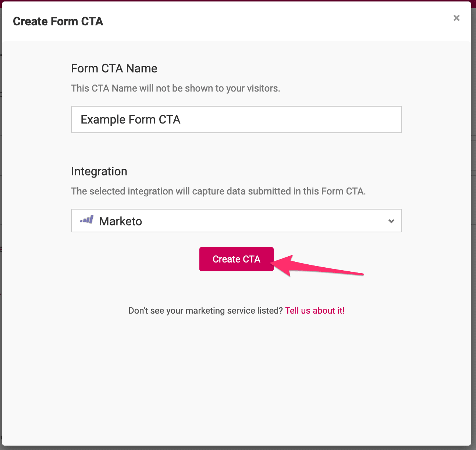Close the Create Form CTA dialog
Screen dimensions: 476x450
coord(457,18)
